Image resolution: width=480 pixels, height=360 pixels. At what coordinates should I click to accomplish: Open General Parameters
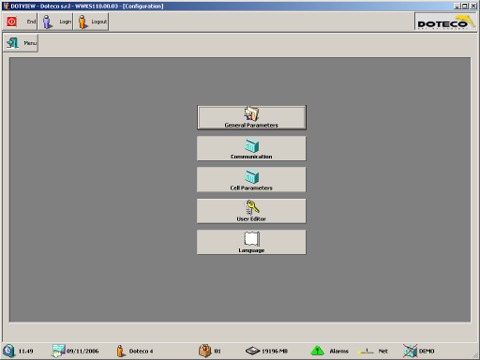pos(251,117)
